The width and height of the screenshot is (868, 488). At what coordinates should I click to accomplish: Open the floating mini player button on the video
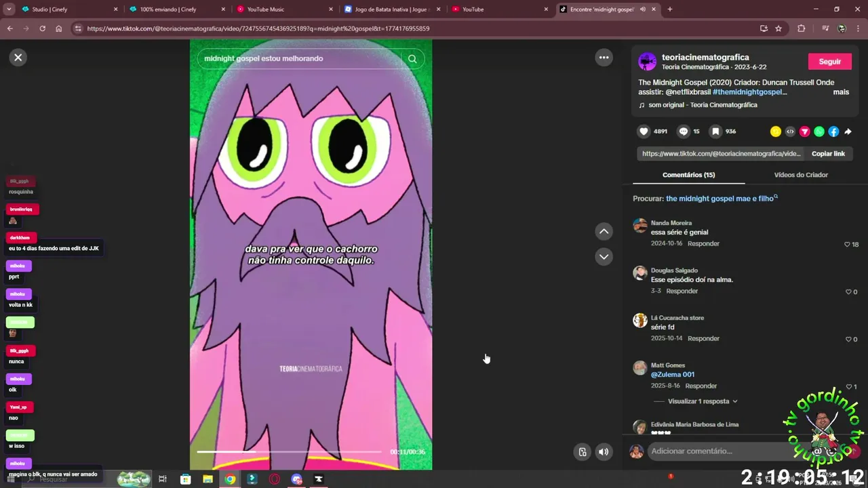click(582, 452)
